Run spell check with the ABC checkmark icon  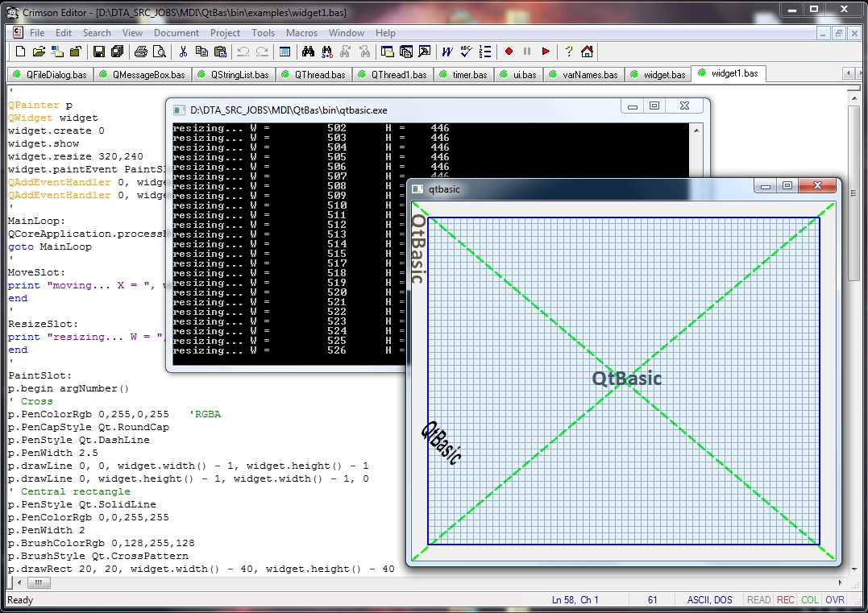[x=466, y=52]
